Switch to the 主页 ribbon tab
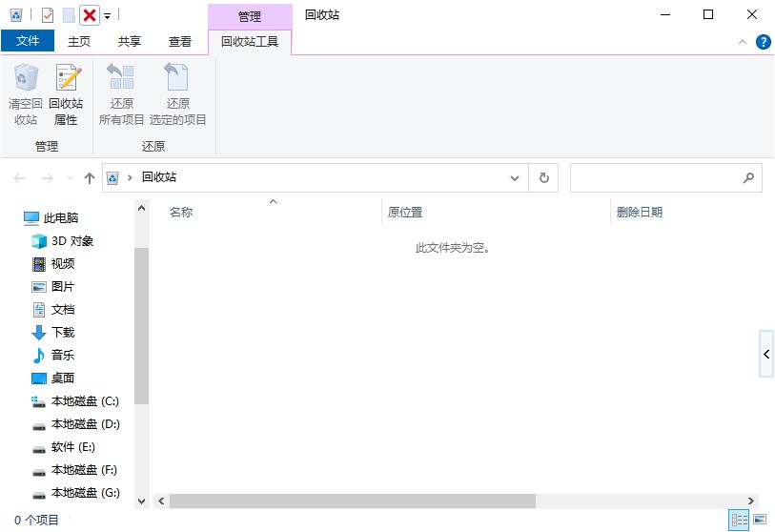 tap(79, 42)
